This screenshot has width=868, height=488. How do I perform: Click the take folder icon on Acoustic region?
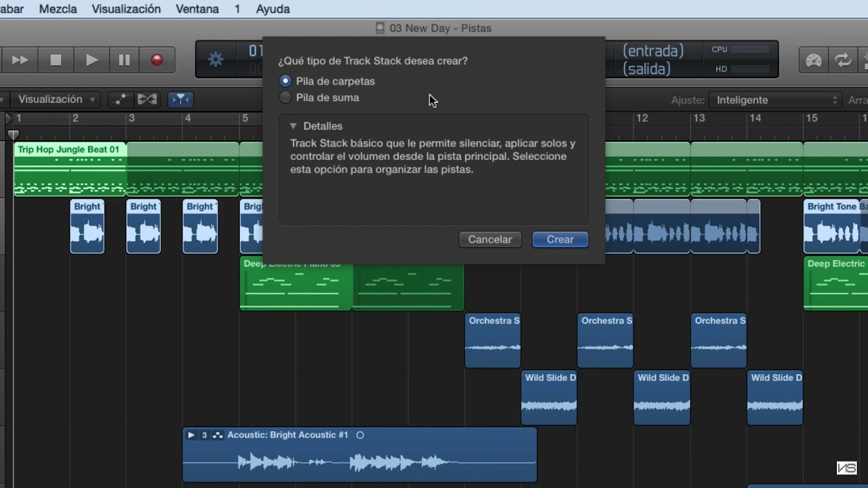[x=218, y=435]
